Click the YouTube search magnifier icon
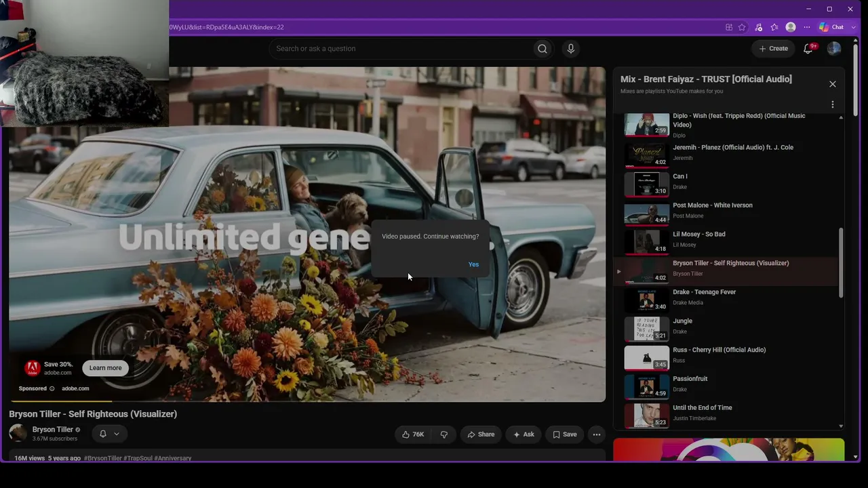The height and width of the screenshot is (488, 868). (x=542, y=49)
